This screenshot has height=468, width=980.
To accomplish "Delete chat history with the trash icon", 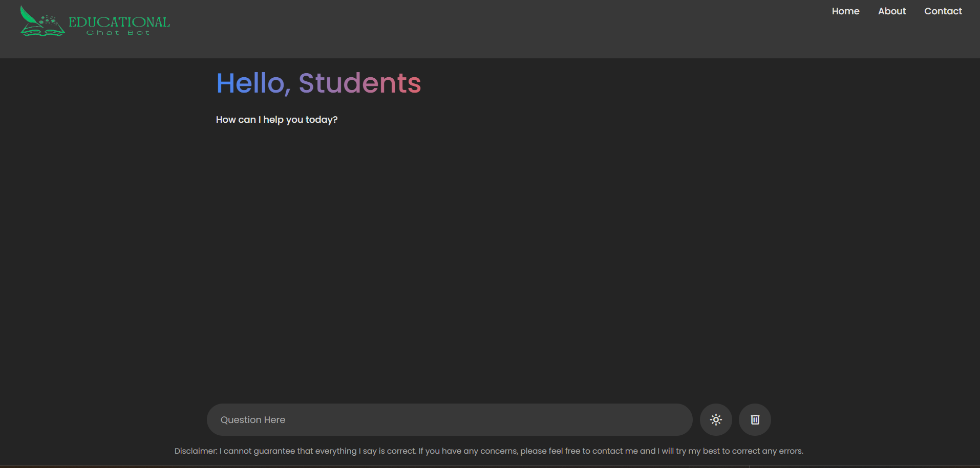I will point(755,420).
